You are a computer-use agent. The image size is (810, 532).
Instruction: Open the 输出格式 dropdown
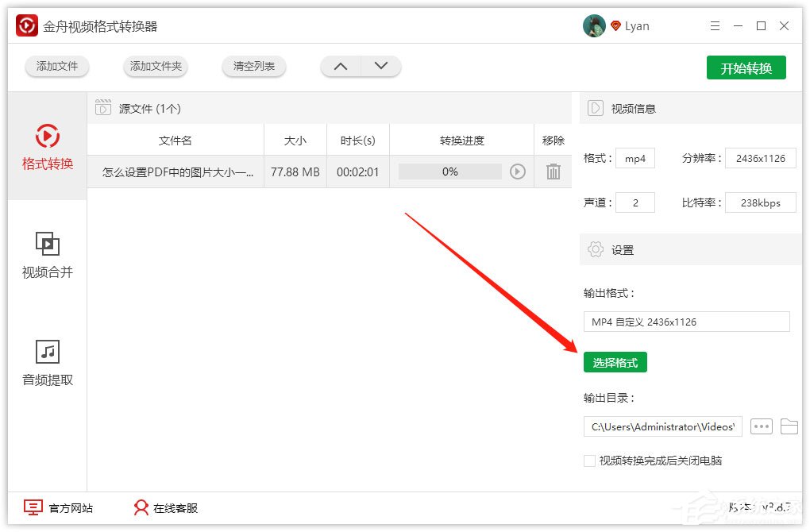pyautogui.click(x=686, y=322)
